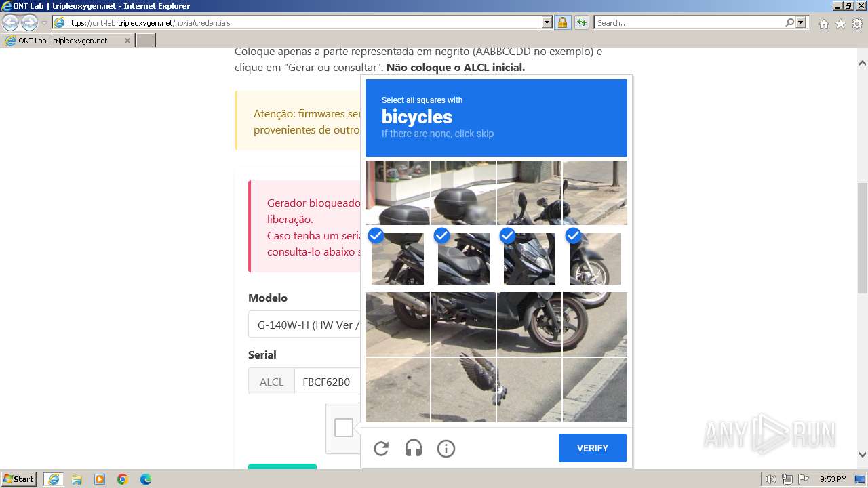Switch to audio captcha challenge
The image size is (868, 488).
click(x=414, y=448)
